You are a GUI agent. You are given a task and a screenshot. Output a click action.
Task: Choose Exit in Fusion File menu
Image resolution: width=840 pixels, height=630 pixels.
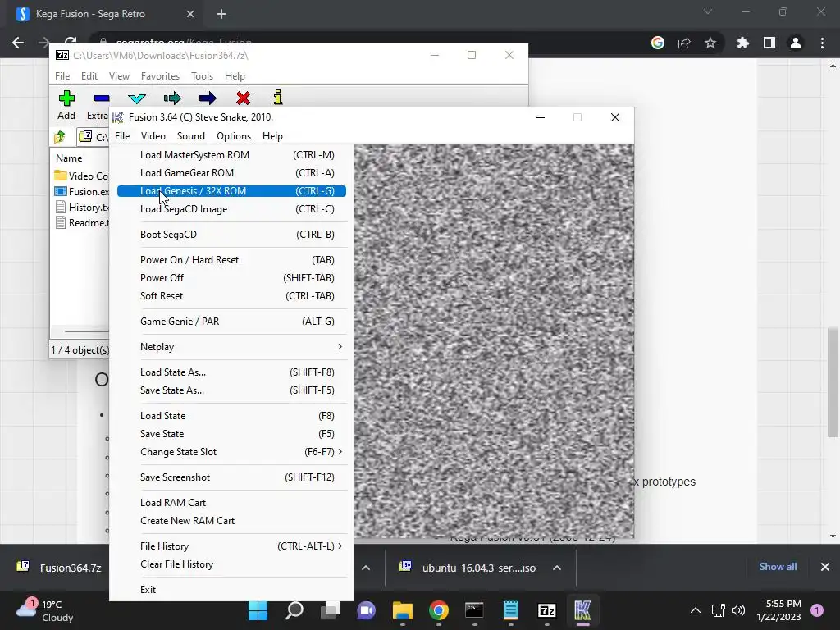click(231, 590)
